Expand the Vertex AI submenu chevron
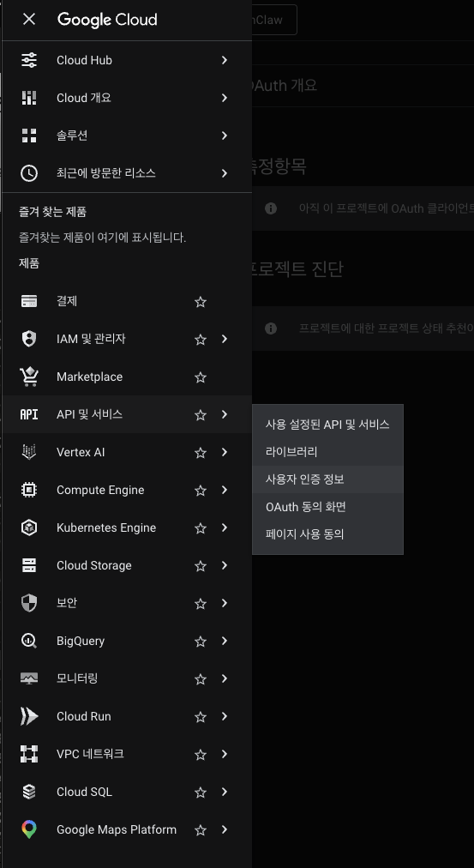474x868 pixels. tap(224, 452)
